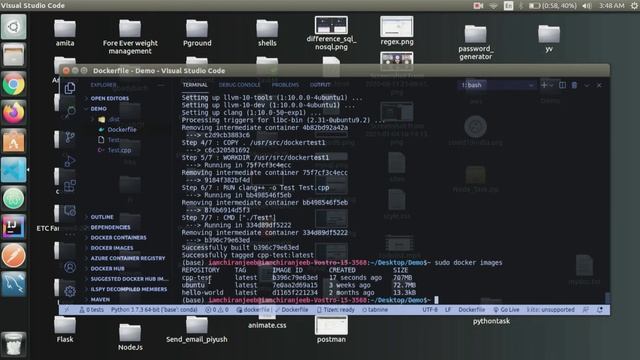Expand the .dist folder

[x=107, y=119]
